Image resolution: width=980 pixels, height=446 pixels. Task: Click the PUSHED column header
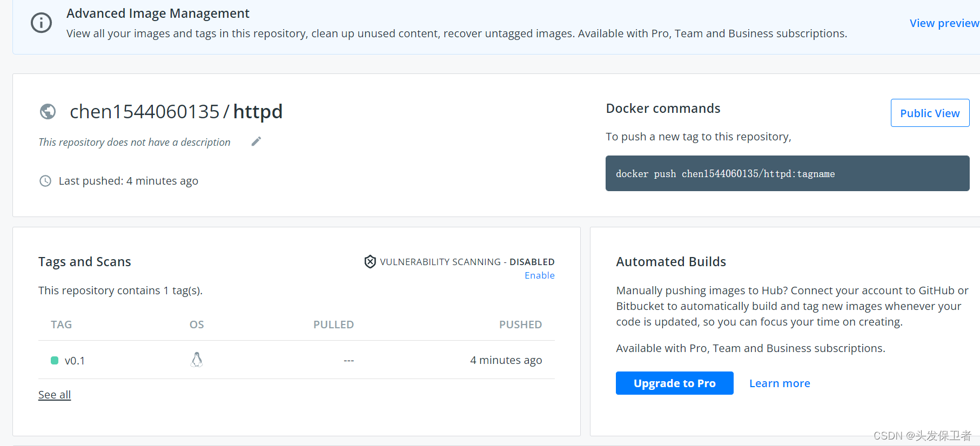click(x=520, y=325)
